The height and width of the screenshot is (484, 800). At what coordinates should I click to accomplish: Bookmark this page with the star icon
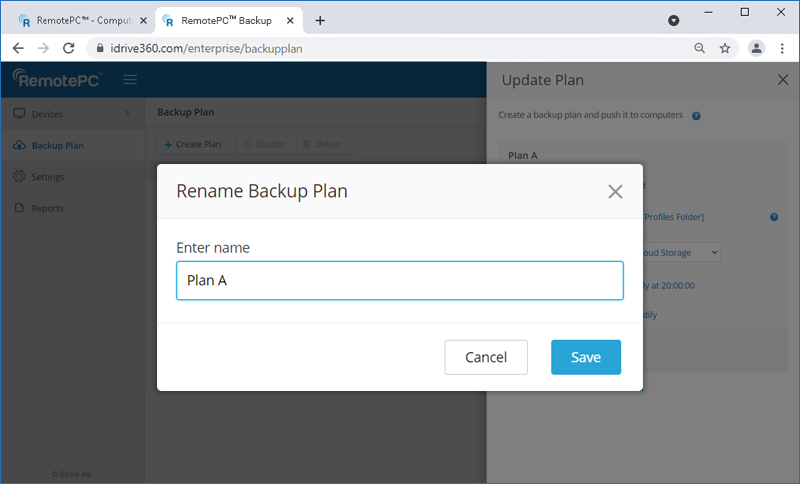point(725,48)
